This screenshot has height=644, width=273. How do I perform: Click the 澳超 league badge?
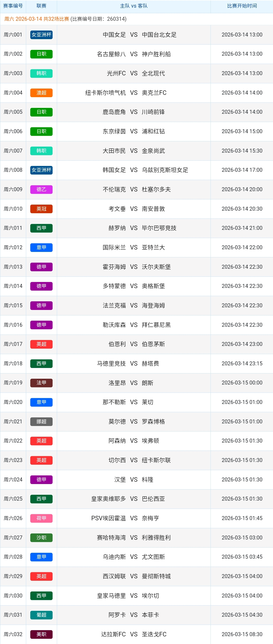(41, 93)
